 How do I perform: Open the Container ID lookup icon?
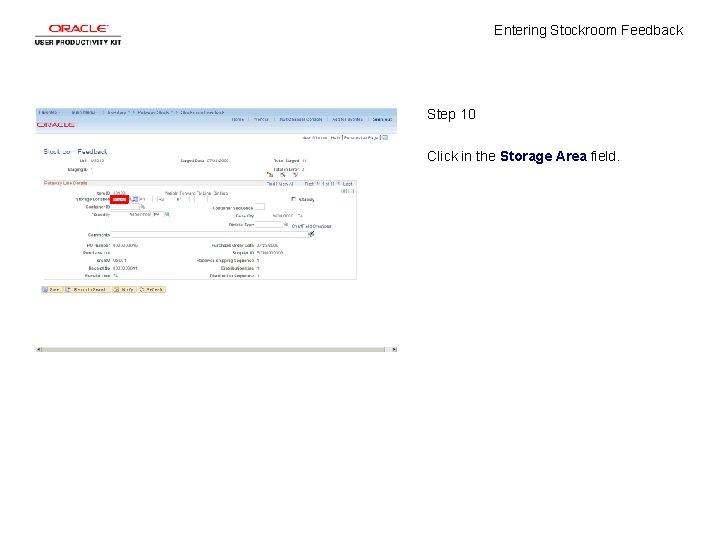(x=143, y=207)
